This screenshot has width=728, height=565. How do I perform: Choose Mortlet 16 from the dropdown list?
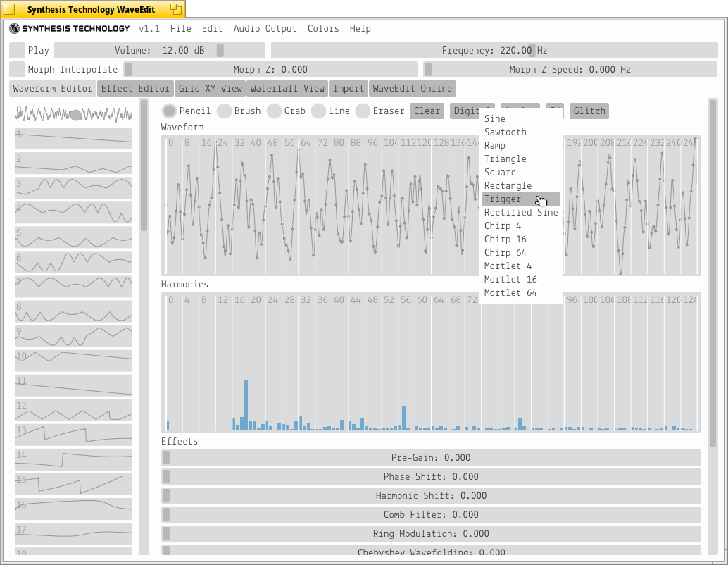(x=520, y=279)
